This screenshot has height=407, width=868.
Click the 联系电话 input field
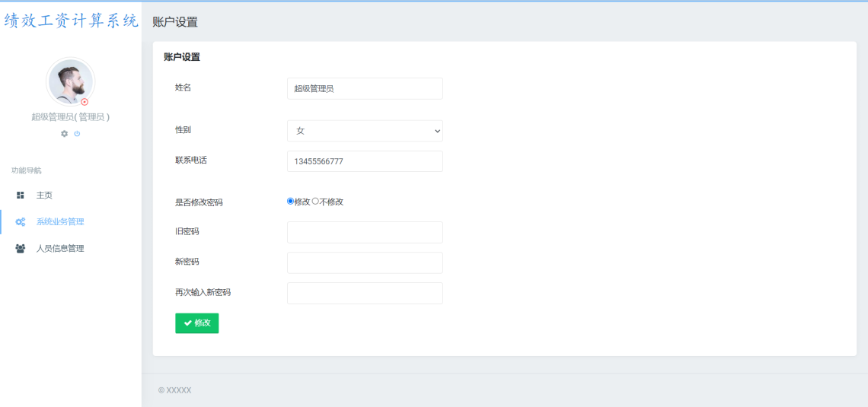click(x=365, y=161)
